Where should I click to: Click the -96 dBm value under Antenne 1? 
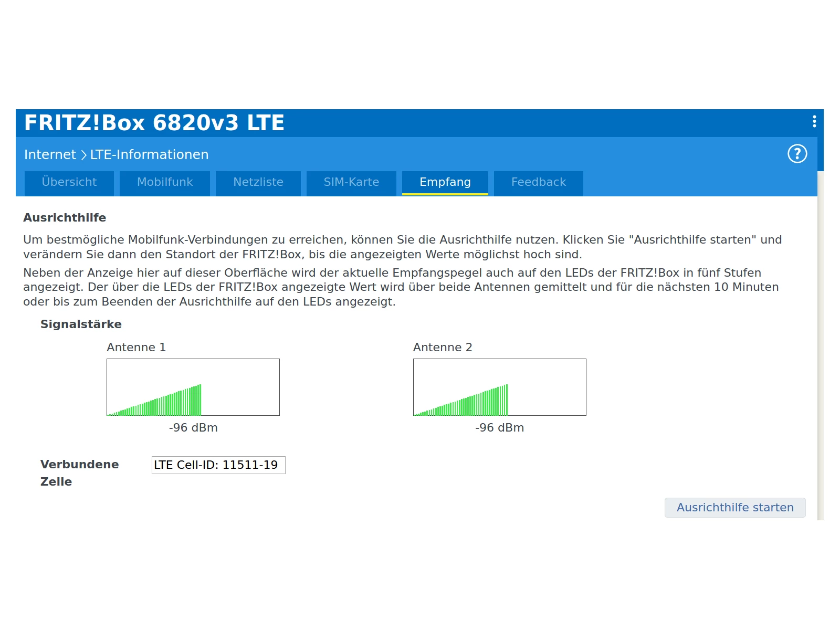tap(193, 428)
